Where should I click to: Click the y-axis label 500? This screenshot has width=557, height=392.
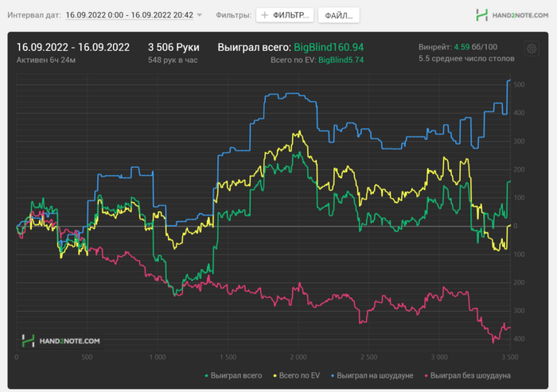click(519, 85)
